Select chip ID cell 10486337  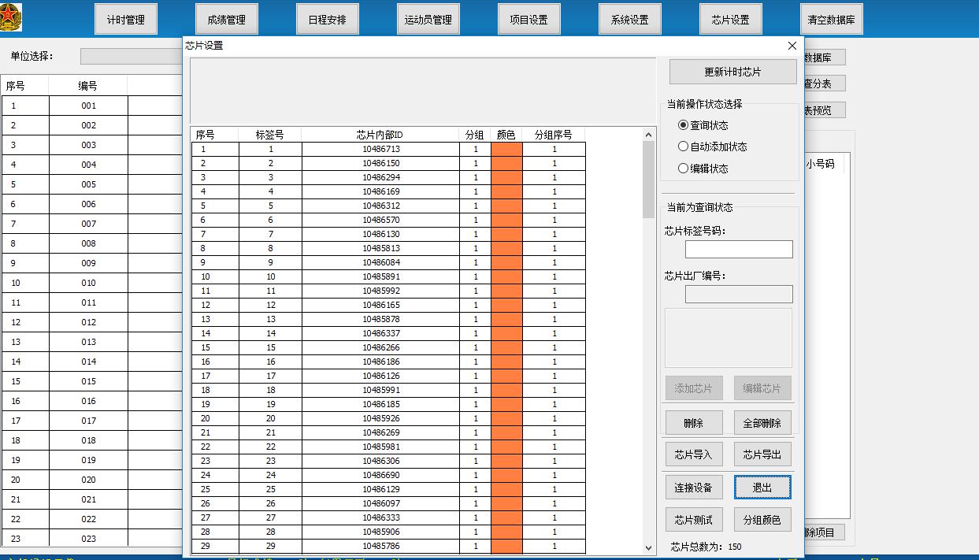point(380,333)
